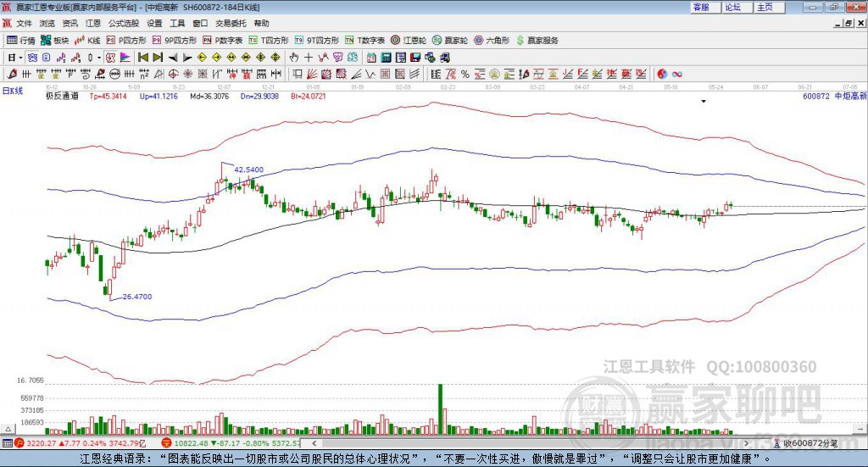Select the red crosshair circle tool

pyautogui.click(x=173, y=74)
